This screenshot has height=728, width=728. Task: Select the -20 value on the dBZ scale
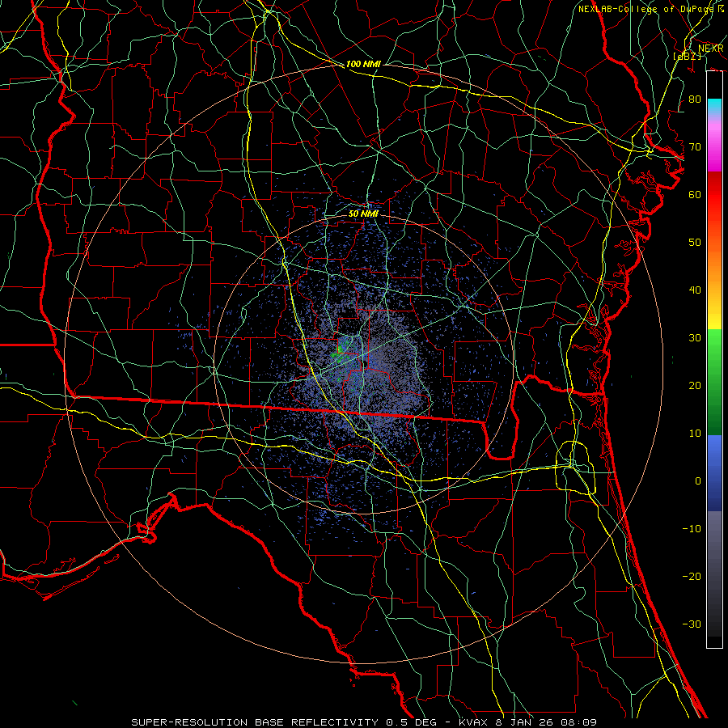tap(692, 577)
